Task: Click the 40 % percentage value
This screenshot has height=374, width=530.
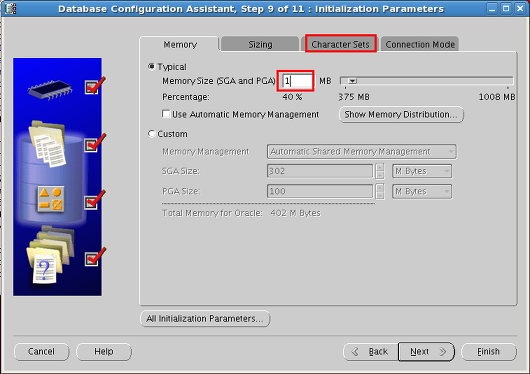Action: (x=292, y=97)
